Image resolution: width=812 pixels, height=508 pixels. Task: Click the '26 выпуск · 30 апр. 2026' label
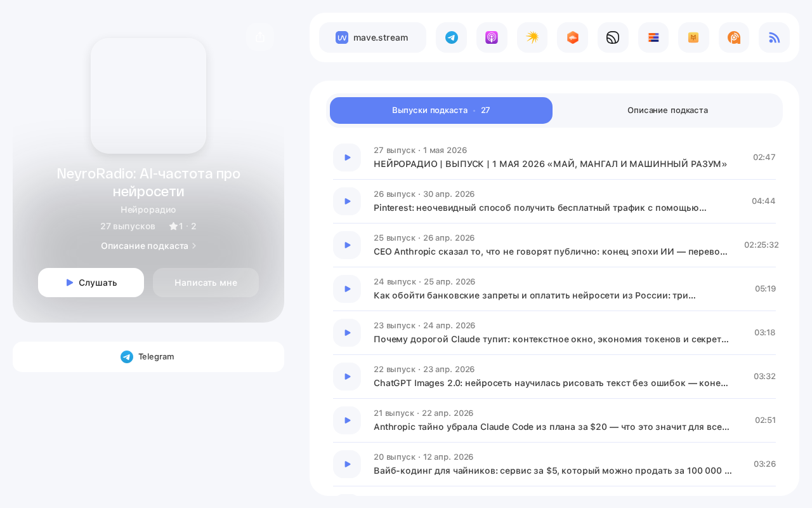pos(424,194)
